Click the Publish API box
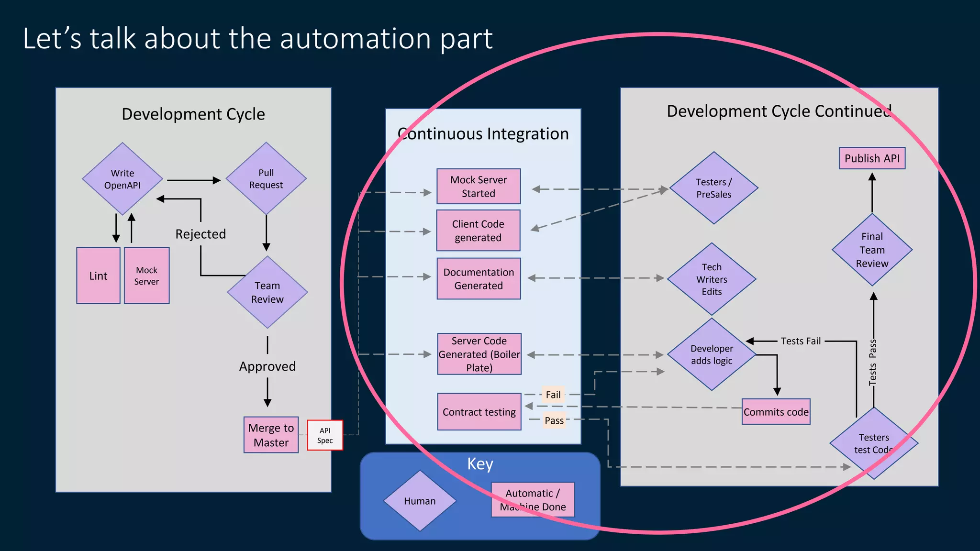Screen dimensions: 980x551 point(872,158)
